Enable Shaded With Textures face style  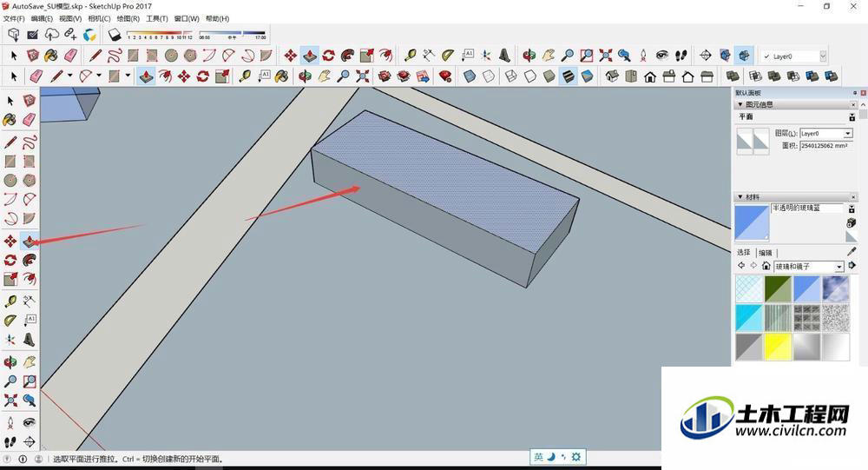[x=568, y=76]
